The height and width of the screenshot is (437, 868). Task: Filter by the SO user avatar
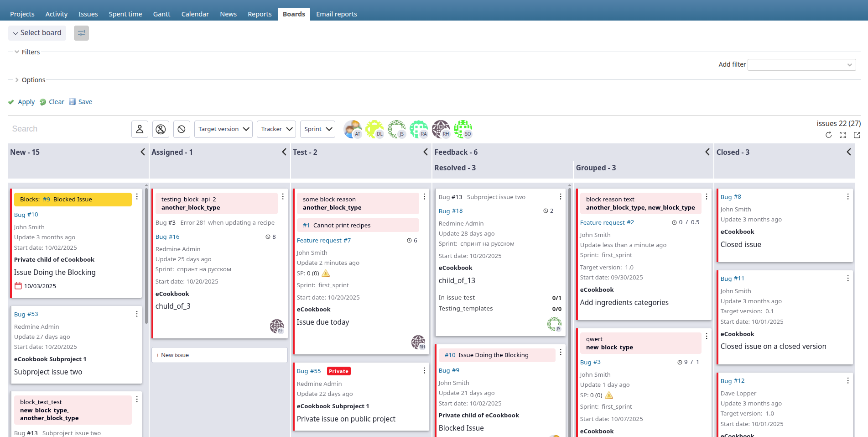pyautogui.click(x=463, y=129)
